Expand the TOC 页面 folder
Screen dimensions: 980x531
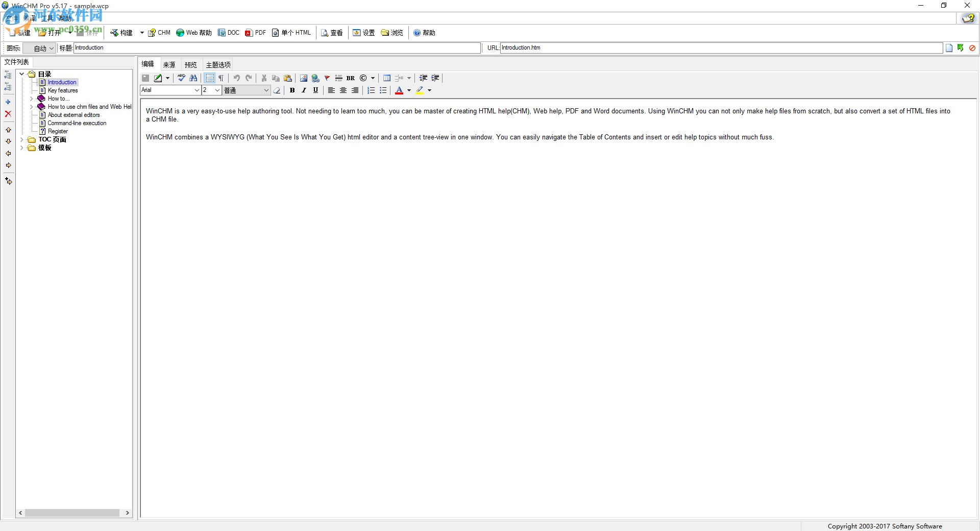[x=22, y=139]
